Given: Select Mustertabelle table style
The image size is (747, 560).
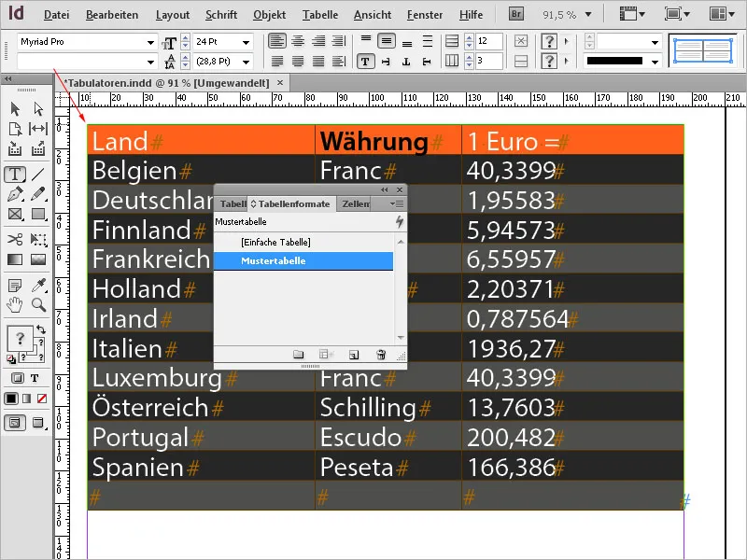Looking at the screenshot, I should pyautogui.click(x=303, y=261).
